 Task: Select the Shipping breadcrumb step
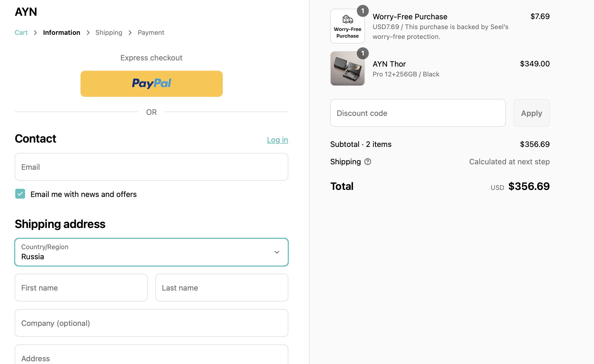tap(109, 33)
